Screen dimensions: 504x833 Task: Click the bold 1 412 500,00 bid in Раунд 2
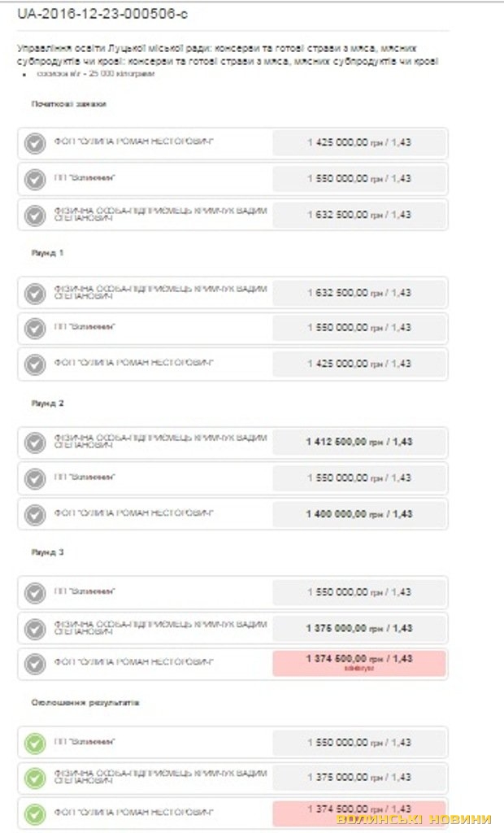[x=359, y=442]
